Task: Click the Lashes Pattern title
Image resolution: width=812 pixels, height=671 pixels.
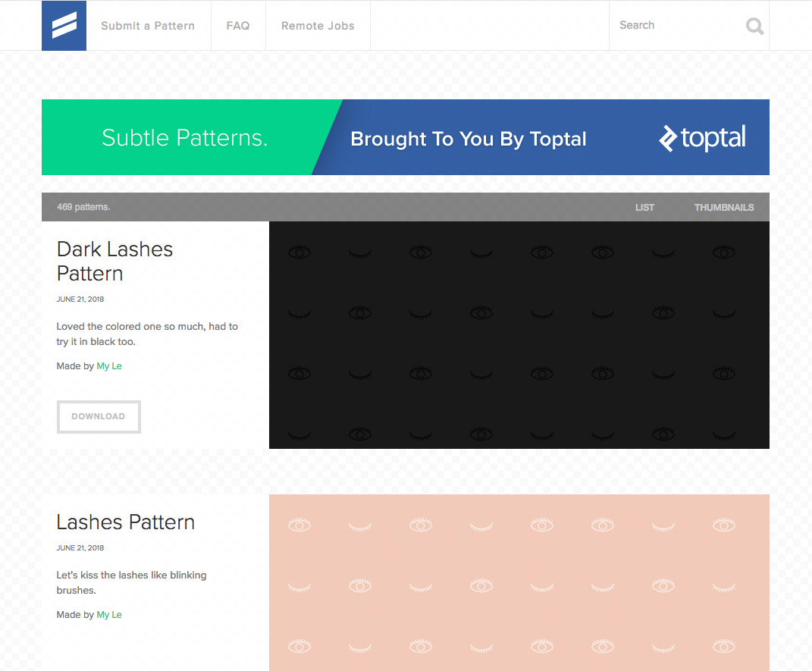Action: [125, 522]
